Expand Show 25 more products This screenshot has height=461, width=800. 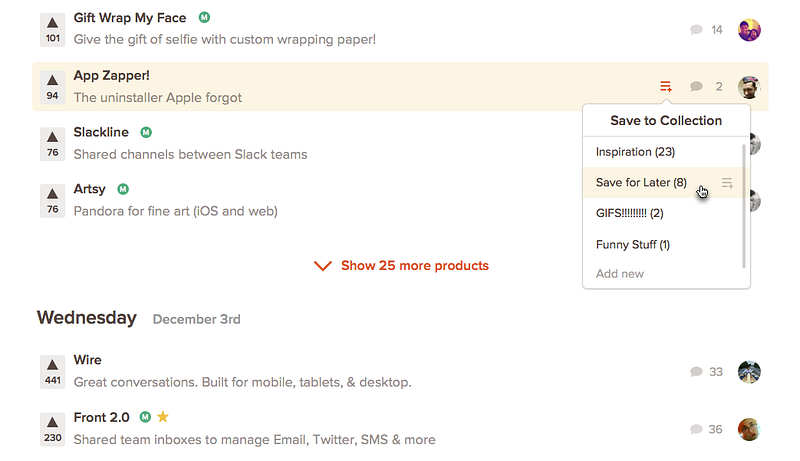(x=401, y=266)
